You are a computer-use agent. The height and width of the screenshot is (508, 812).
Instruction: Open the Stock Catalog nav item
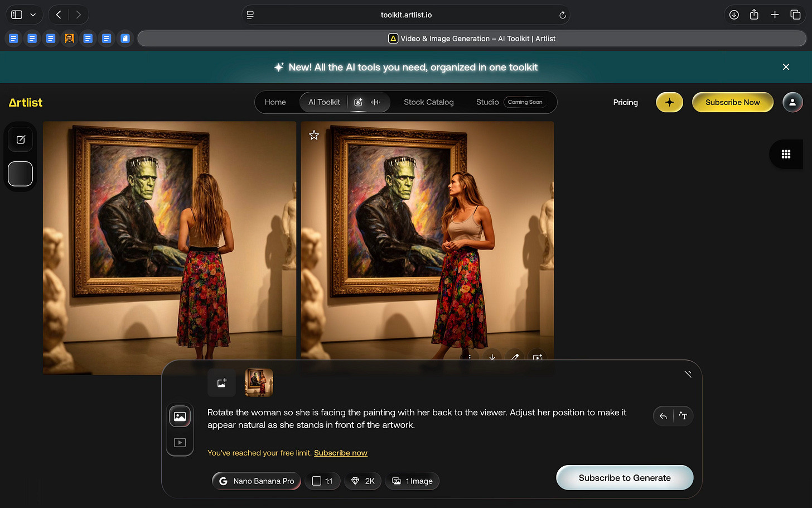pos(428,102)
